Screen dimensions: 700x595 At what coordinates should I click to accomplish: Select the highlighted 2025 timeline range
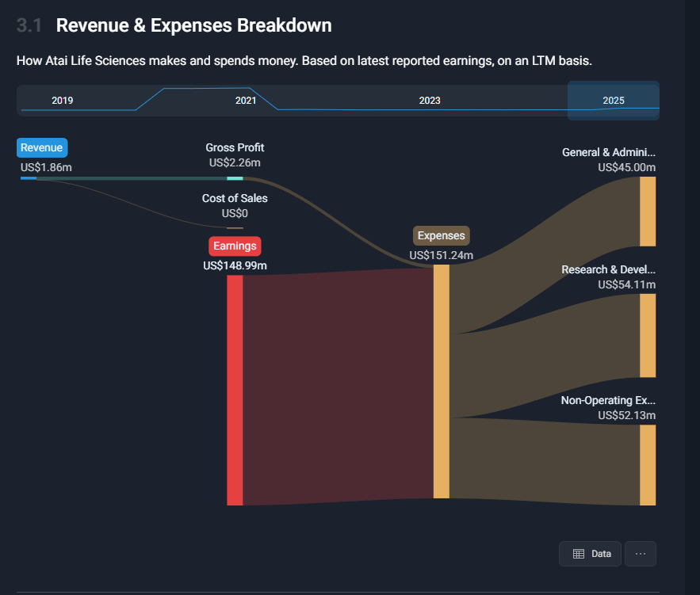coord(614,101)
